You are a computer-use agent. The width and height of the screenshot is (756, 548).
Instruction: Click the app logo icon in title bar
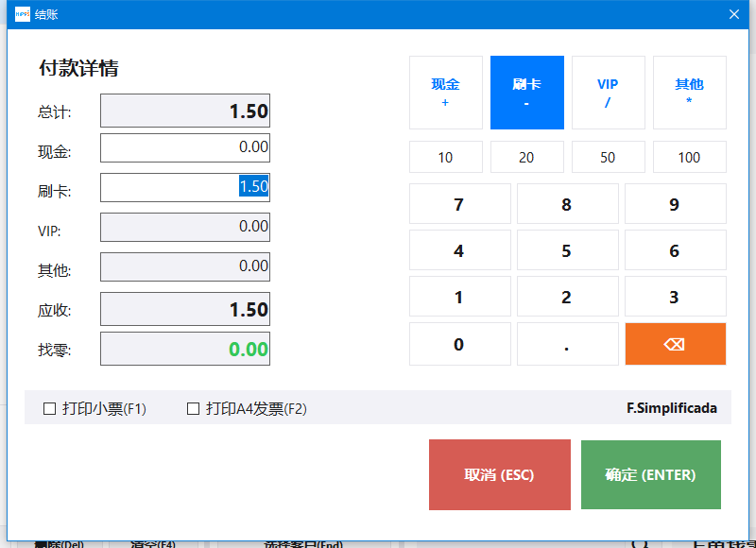[23, 14]
